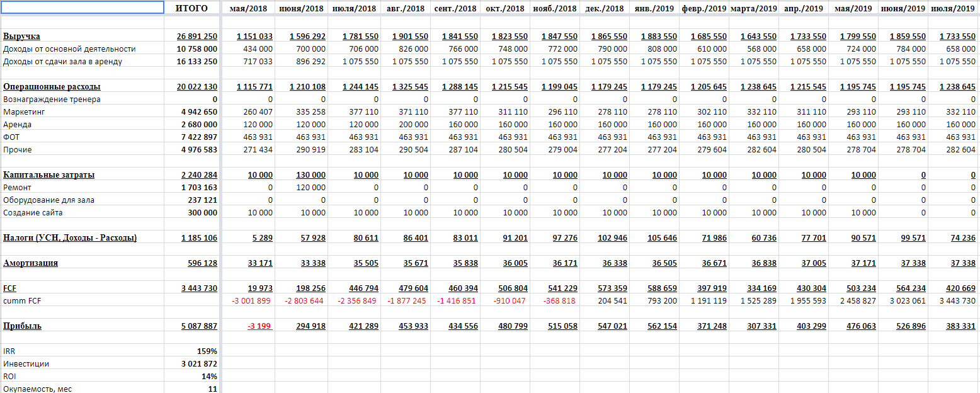Click the Инвестиции label
Screen dimensions: 980x393
click(x=26, y=364)
